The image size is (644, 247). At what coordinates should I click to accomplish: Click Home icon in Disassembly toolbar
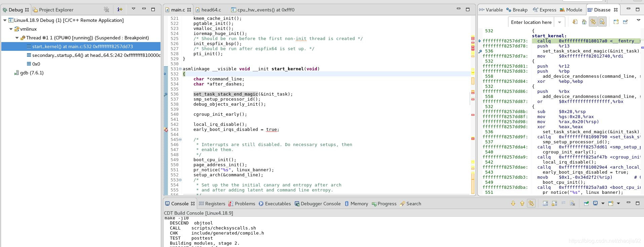click(x=584, y=22)
